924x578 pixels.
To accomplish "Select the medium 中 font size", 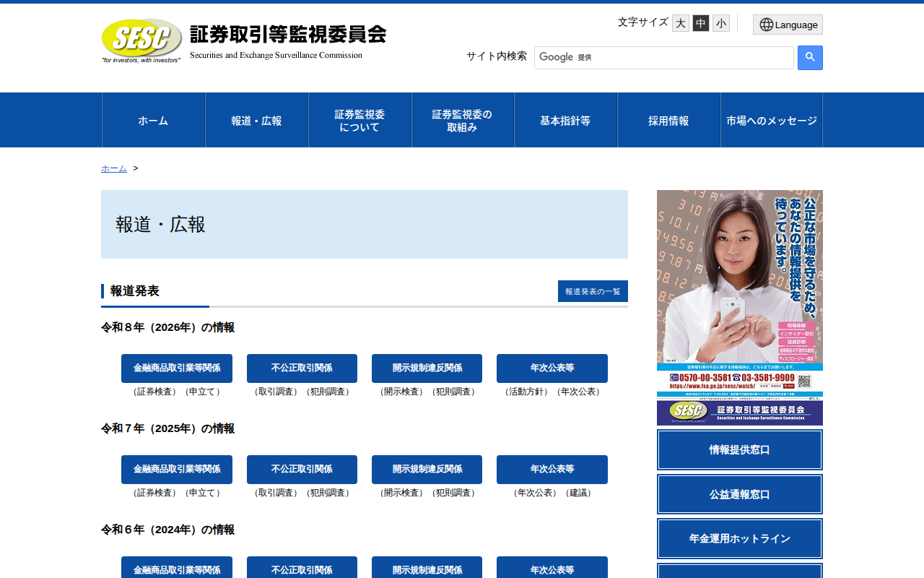I will coord(699,22).
